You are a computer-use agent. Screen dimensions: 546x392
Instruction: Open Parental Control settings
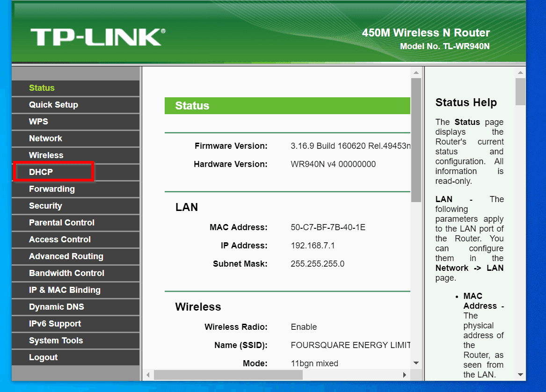click(x=61, y=223)
